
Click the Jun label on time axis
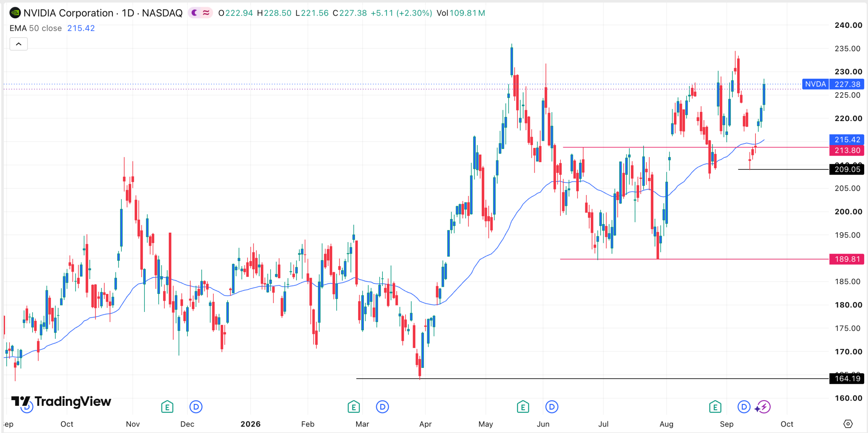click(x=543, y=424)
